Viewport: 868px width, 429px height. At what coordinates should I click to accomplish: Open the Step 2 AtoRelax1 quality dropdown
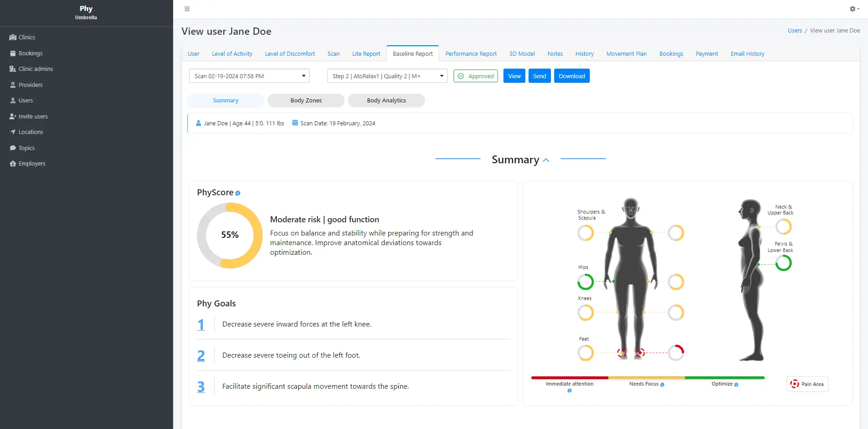click(386, 75)
